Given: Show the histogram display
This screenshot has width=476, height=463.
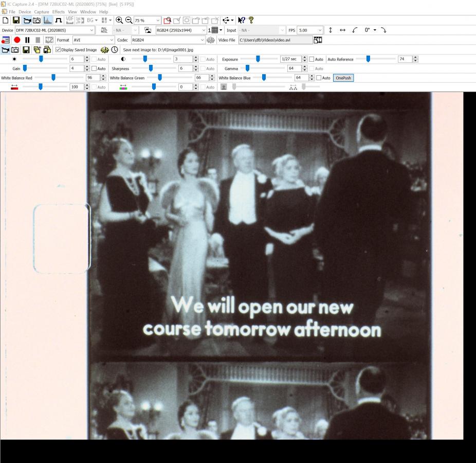Looking at the screenshot, I should point(48,21).
